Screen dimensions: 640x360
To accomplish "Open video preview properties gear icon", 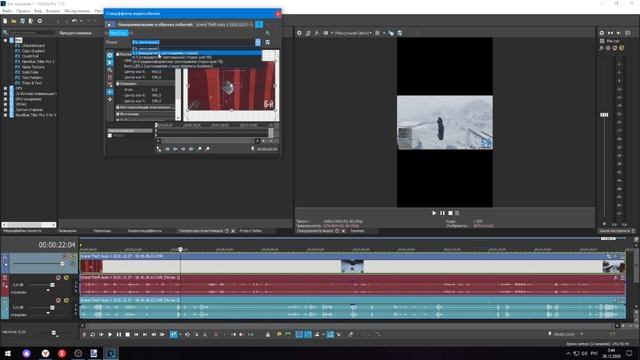I will [x=299, y=33].
